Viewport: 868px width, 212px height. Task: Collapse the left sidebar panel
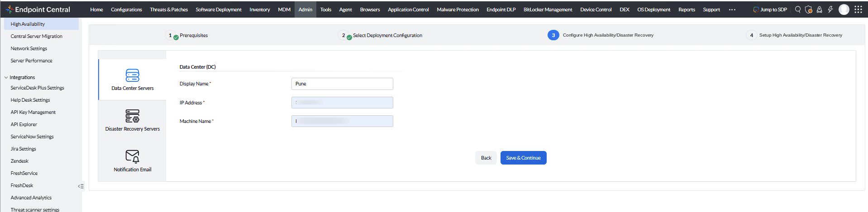coord(81,186)
